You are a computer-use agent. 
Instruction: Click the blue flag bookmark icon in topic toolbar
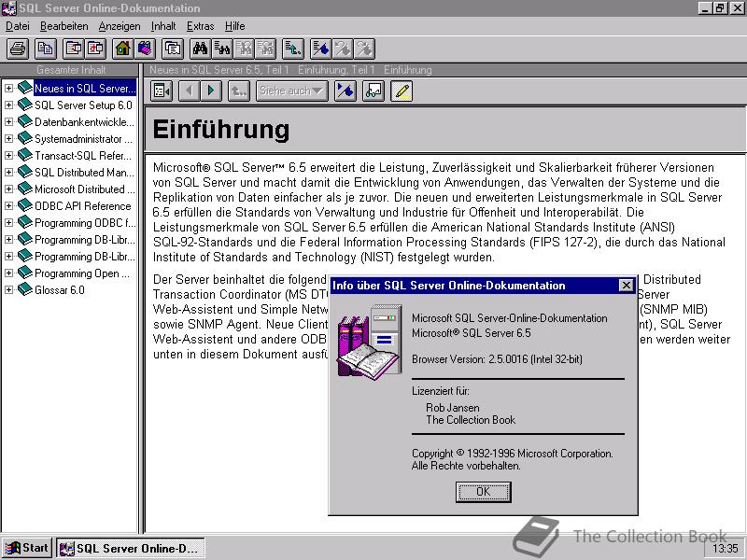(345, 91)
